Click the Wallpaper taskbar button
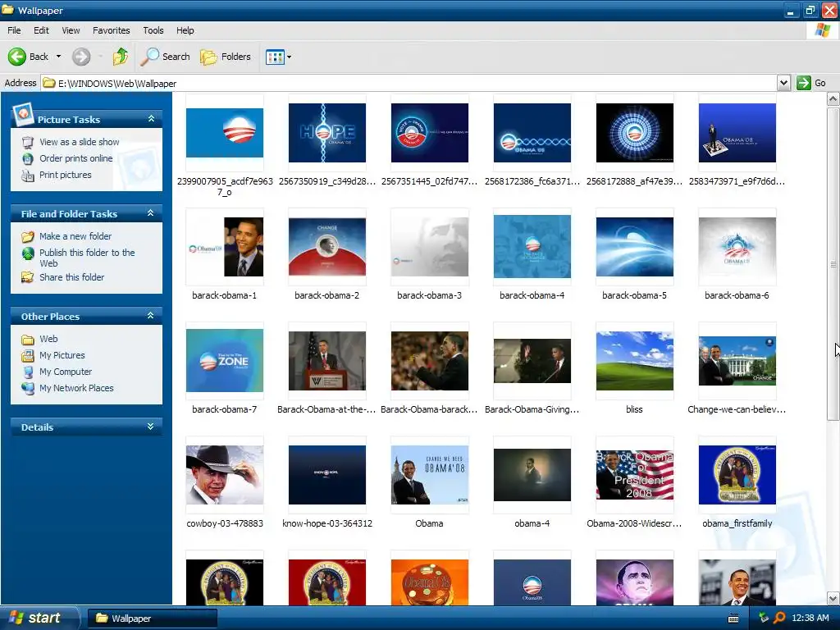Image resolution: width=840 pixels, height=630 pixels. (x=152, y=619)
